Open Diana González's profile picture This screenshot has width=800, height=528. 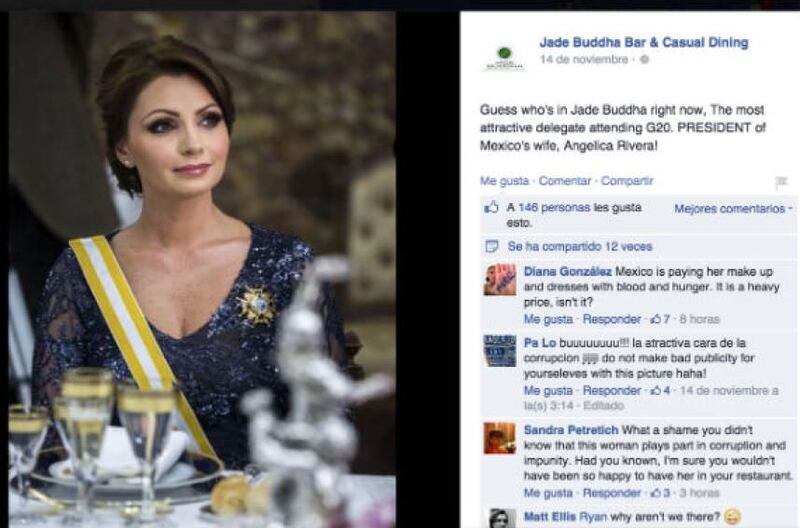(499, 280)
